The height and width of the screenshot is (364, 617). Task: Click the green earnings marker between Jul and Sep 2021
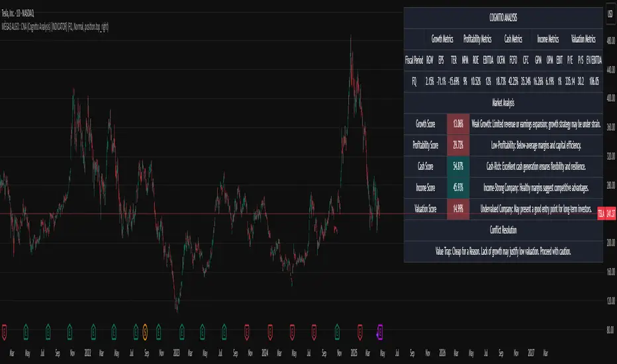pyautogui.click(x=48, y=332)
